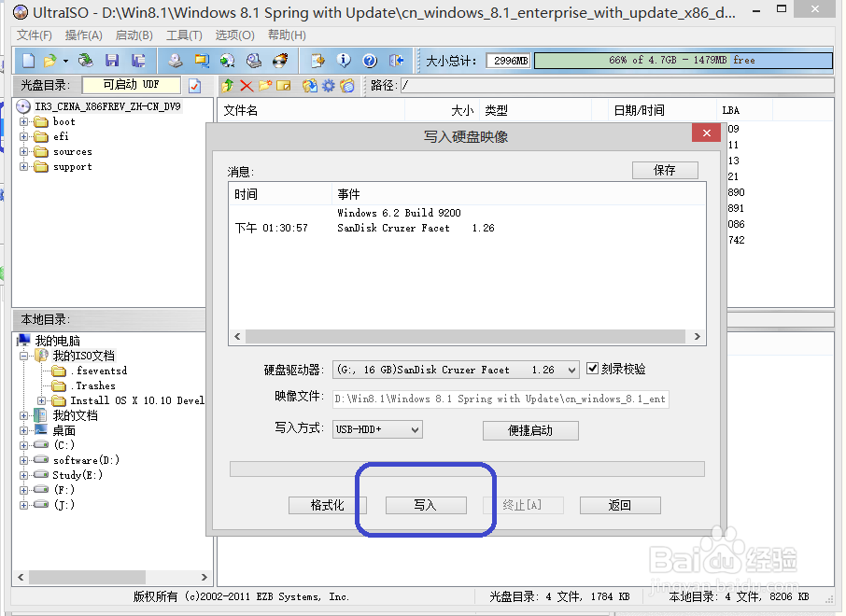Click the Make CD/DVD image icon
Screen dimensions: 846x616
[176, 61]
